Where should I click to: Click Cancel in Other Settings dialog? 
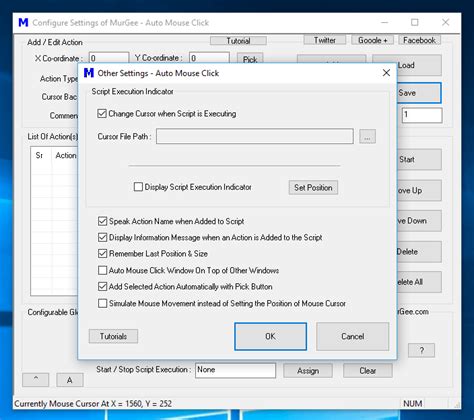click(352, 336)
